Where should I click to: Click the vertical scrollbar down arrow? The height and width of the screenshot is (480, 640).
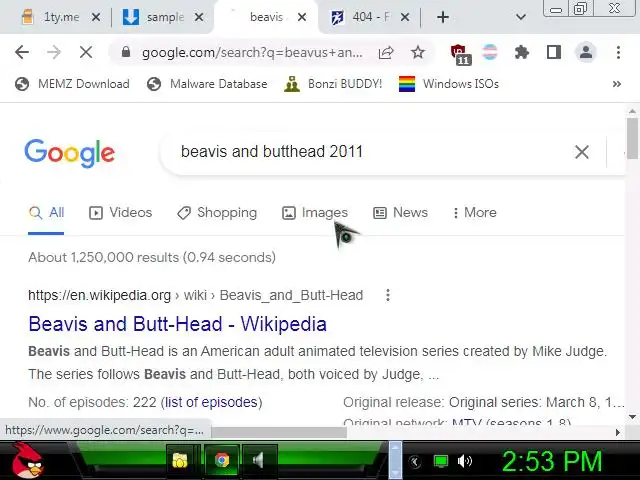coord(632,417)
